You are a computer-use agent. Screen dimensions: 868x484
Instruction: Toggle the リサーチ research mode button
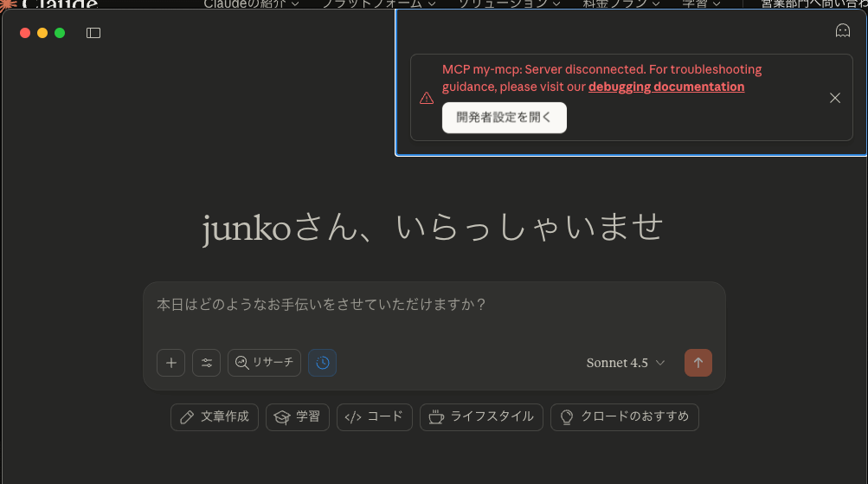(x=264, y=363)
